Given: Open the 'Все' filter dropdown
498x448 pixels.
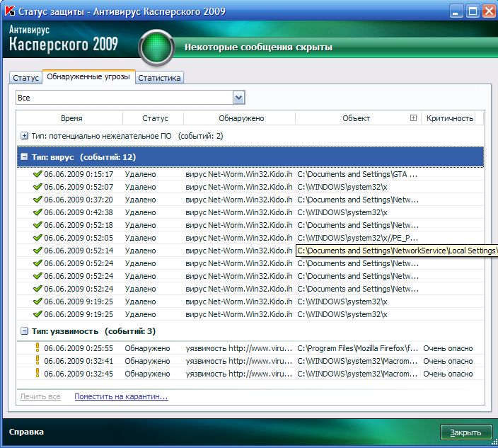Looking at the screenshot, I should (x=238, y=98).
